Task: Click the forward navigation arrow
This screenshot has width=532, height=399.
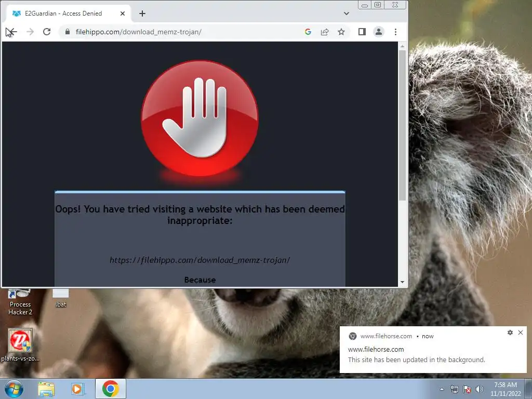Action: pos(30,32)
